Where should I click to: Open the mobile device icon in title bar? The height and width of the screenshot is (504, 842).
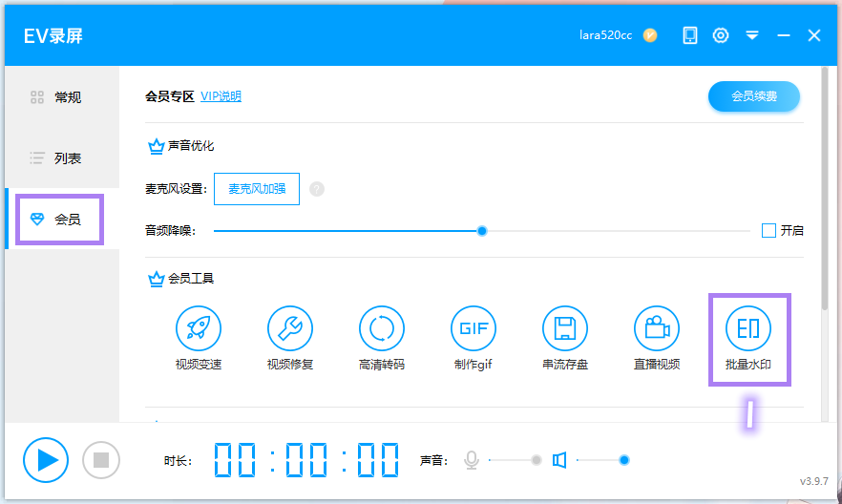[689, 35]
